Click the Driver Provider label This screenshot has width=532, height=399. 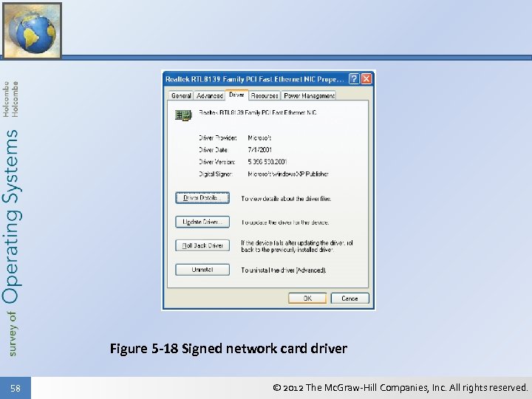tap(218, 137)
